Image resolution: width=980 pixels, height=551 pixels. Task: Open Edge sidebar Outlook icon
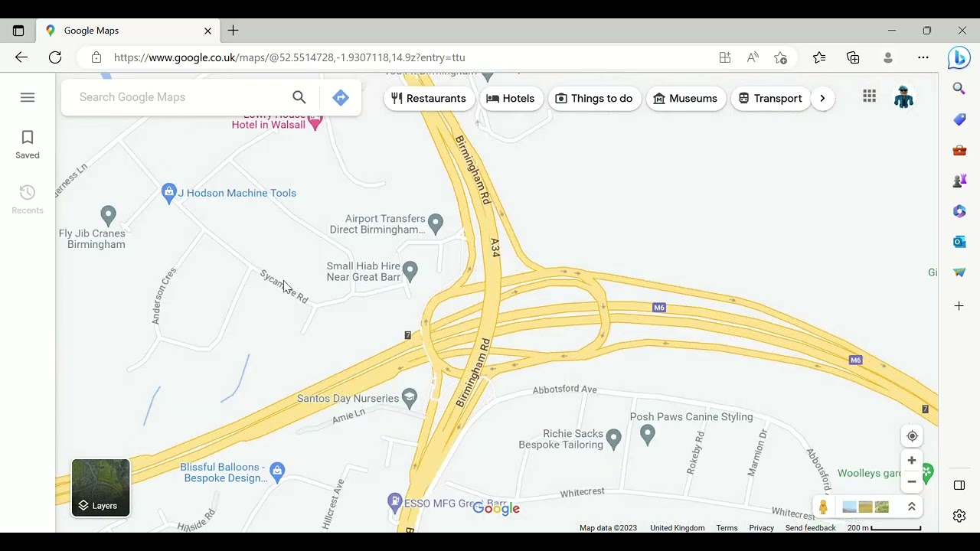[959, 242]
